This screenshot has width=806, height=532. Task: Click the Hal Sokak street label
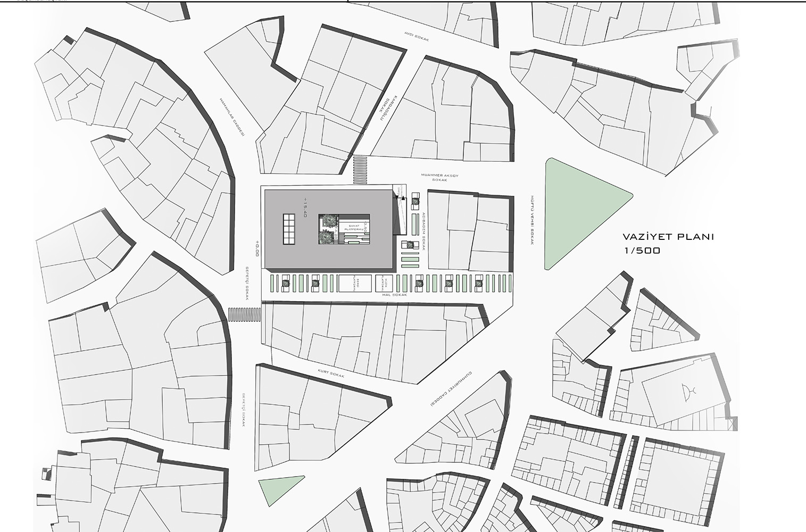click(394, 294)
